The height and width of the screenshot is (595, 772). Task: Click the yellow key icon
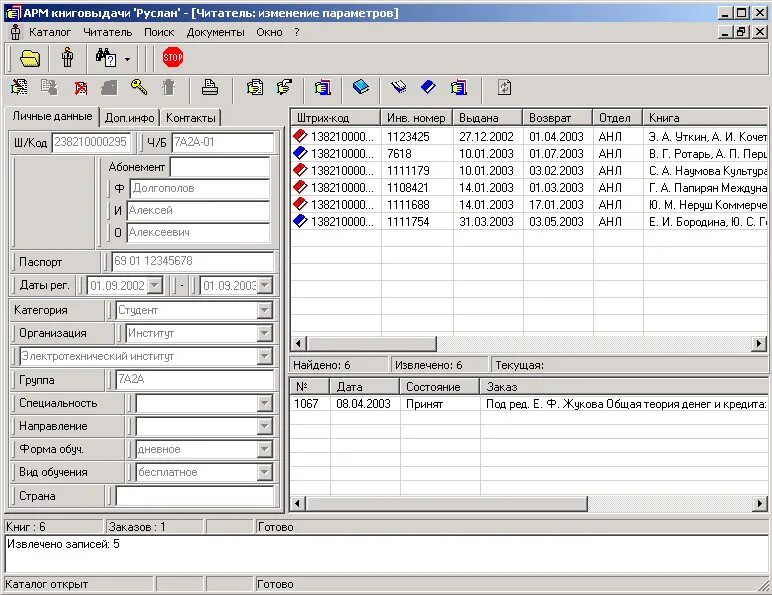(x=139, y=87)
